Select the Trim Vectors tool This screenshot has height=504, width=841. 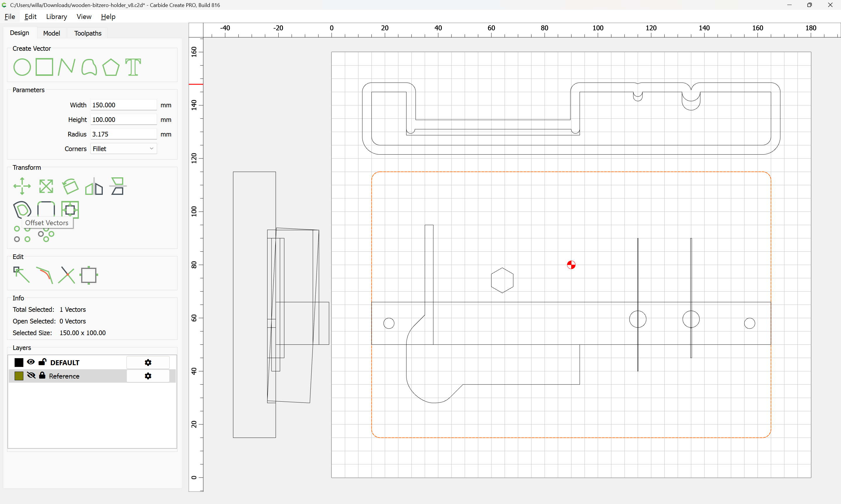click(66, 275)
